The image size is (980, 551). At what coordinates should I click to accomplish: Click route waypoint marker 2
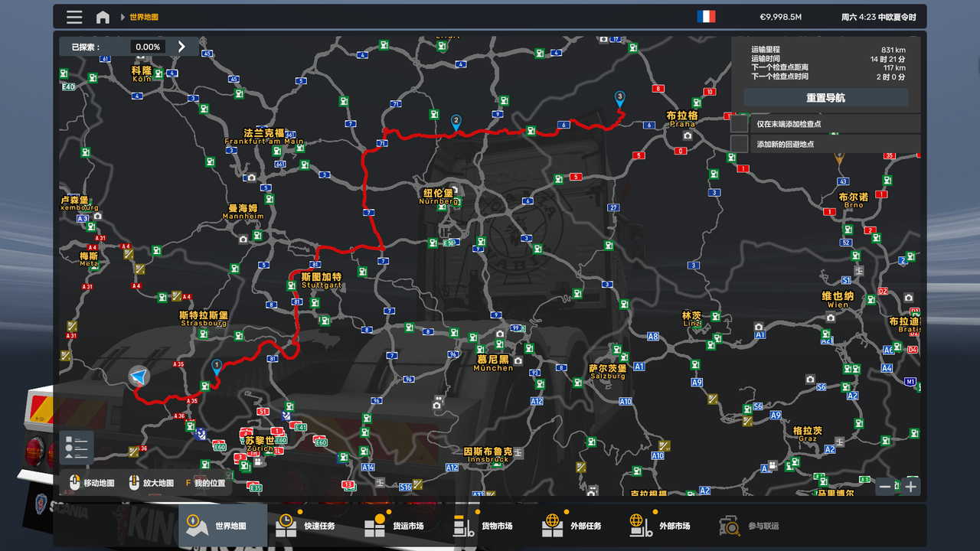[x=456, y=122]
